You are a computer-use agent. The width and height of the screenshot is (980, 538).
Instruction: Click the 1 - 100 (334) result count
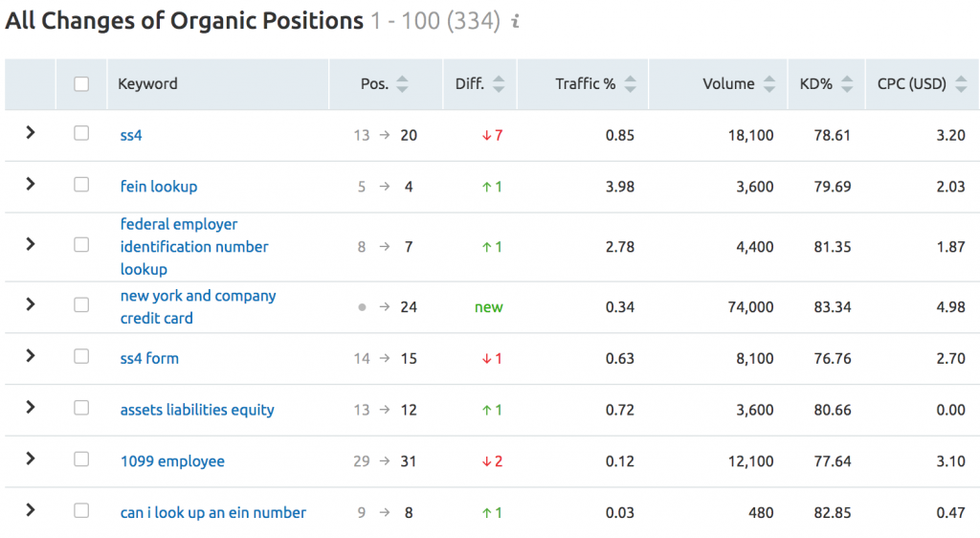[435, 21]
